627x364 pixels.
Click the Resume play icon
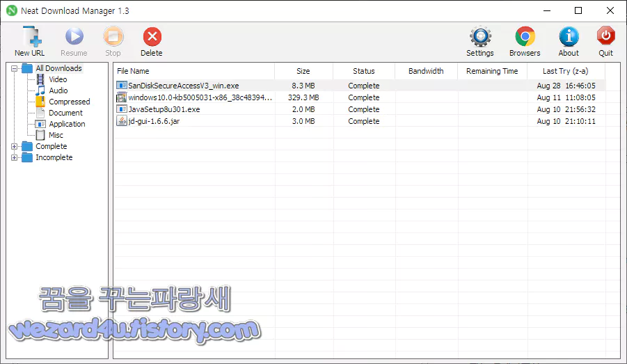coord(74,36)
